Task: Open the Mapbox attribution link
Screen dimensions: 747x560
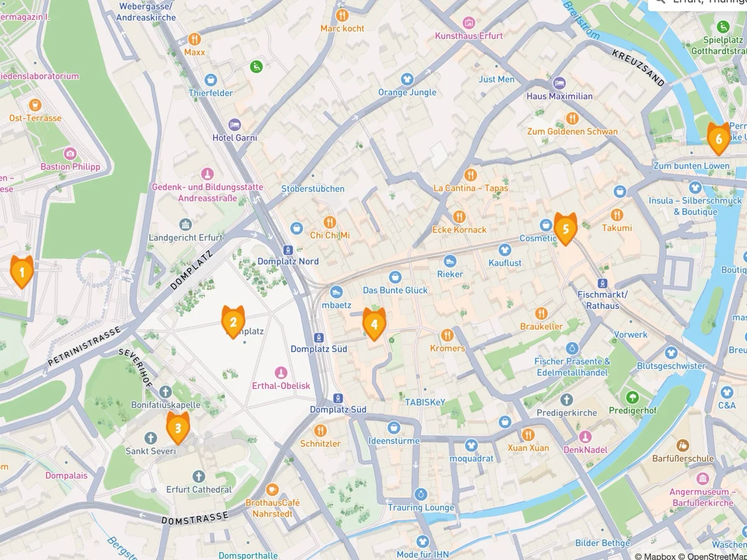Action: coord(655,557)
